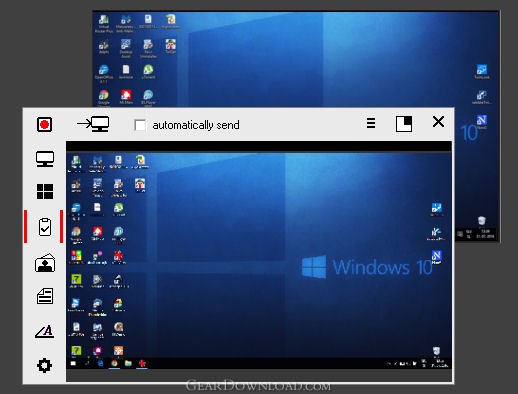Click the send-to-screen arrow monitor icon
Viewport: 518px width, 394px height.
point(93,124)
